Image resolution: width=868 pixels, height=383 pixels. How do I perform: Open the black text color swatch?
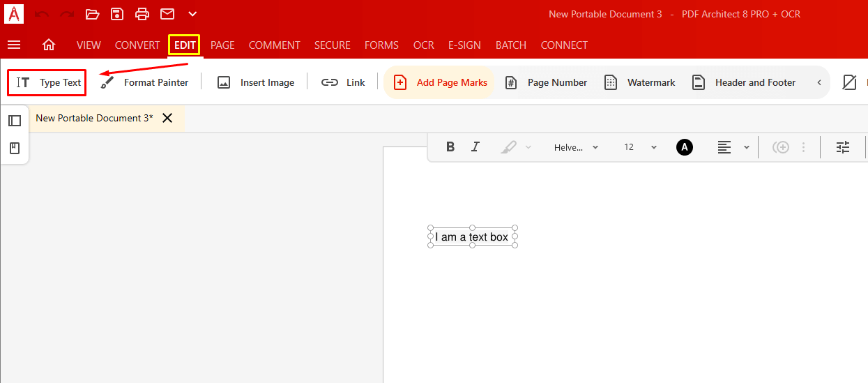pyautogui.click(x=685, y=147)
